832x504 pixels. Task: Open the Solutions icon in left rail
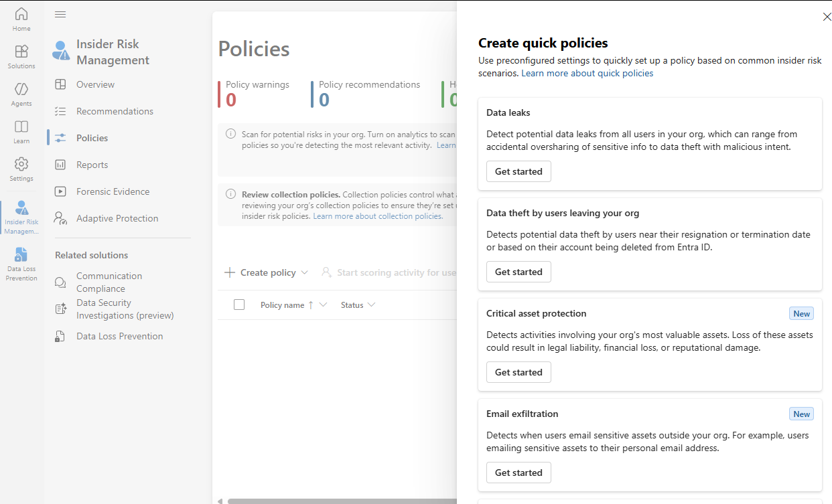tap(21, 52)
